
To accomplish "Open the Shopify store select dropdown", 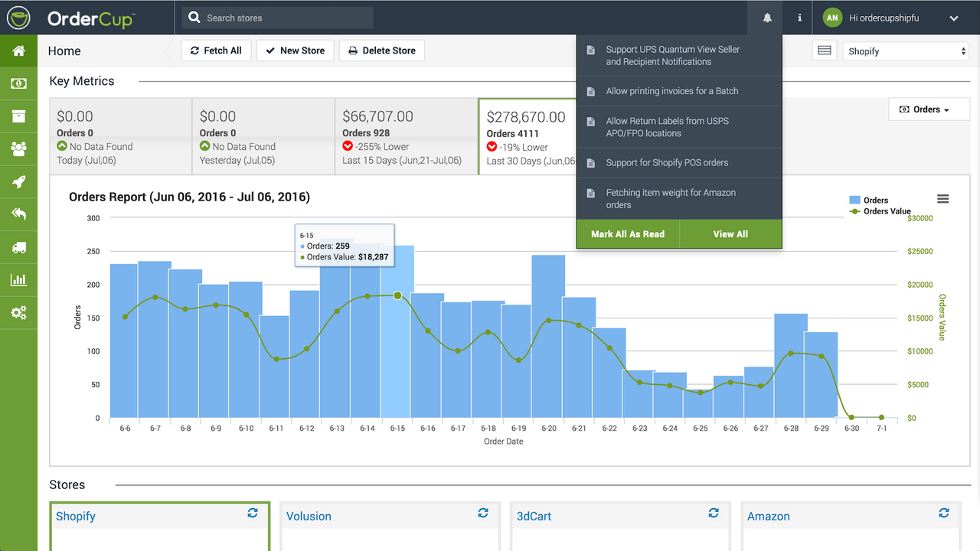I will pyautogui.click(x=906, y=51).
